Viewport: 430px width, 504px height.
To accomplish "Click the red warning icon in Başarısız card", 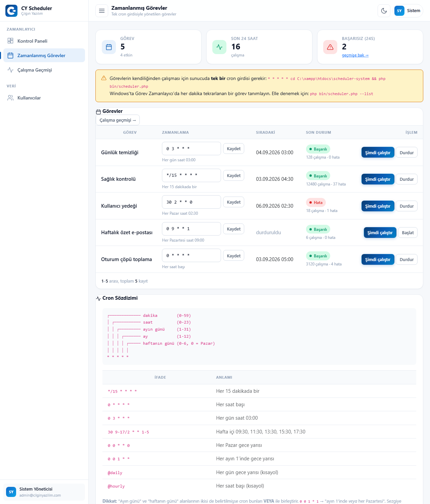I will point(330,47).
